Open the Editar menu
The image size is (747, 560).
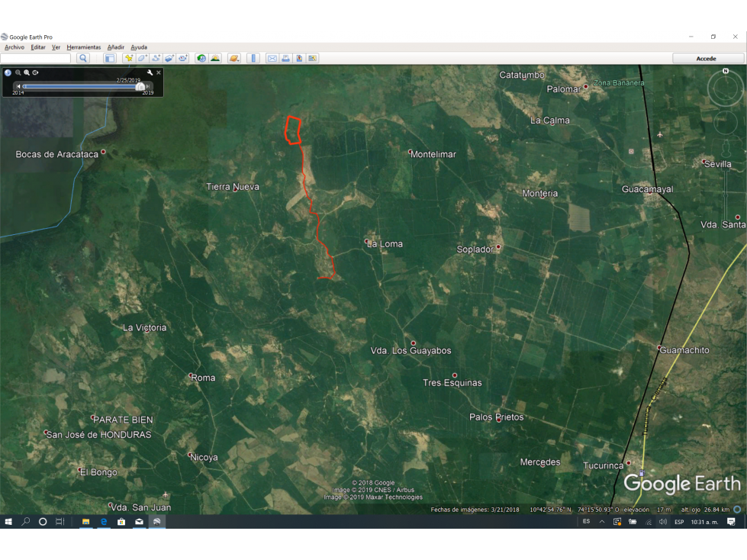point(38,47)
